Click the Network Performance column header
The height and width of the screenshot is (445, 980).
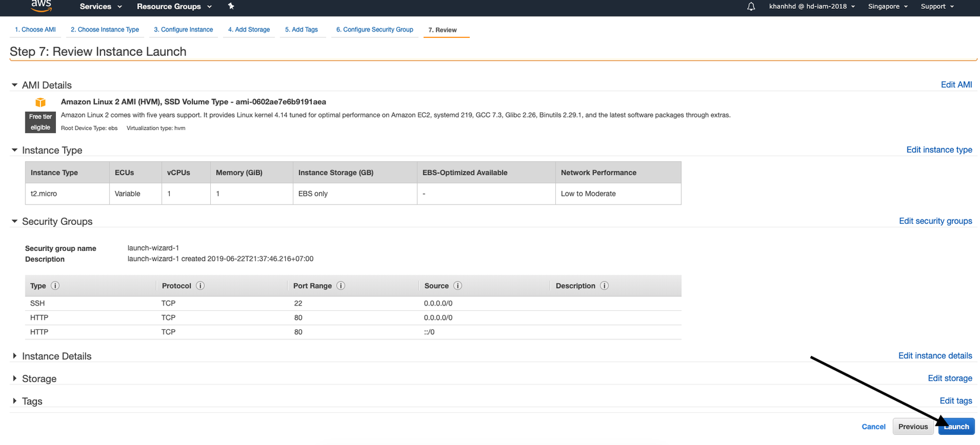(618, 173)
